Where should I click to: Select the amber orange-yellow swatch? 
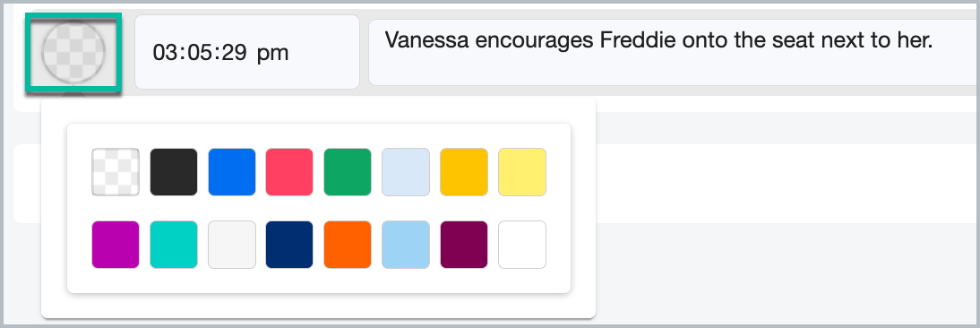[x=464, y=172]
